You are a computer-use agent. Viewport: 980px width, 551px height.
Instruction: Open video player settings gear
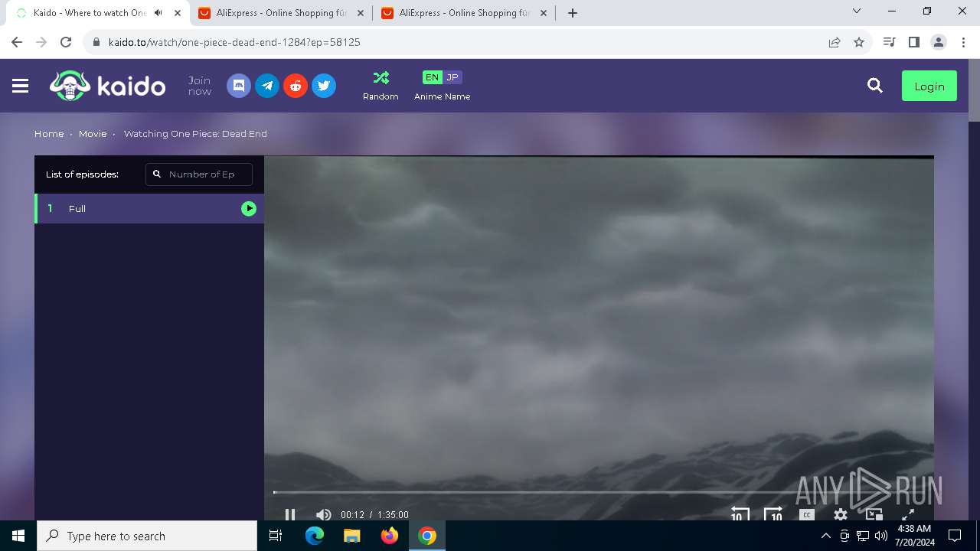841,515
